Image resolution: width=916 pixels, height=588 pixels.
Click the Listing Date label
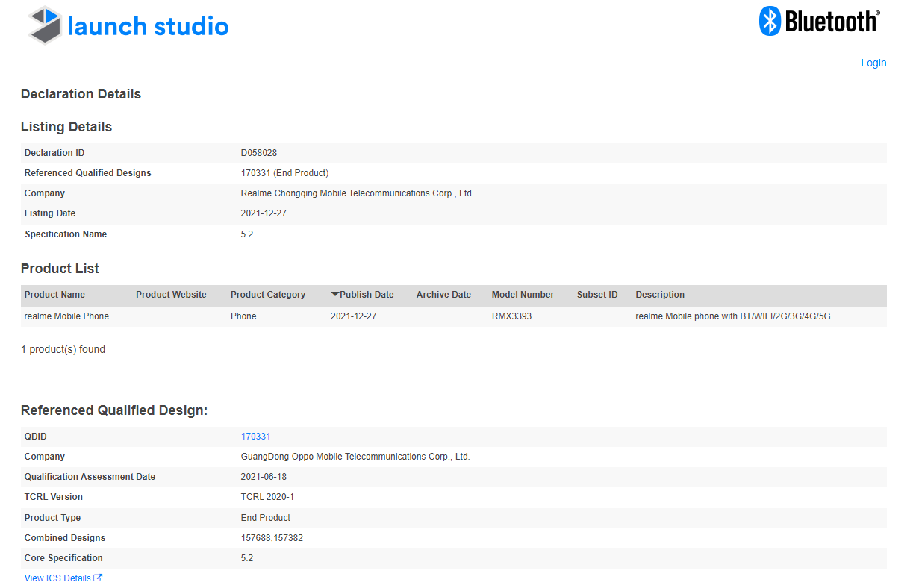click(x=50, y=213)
